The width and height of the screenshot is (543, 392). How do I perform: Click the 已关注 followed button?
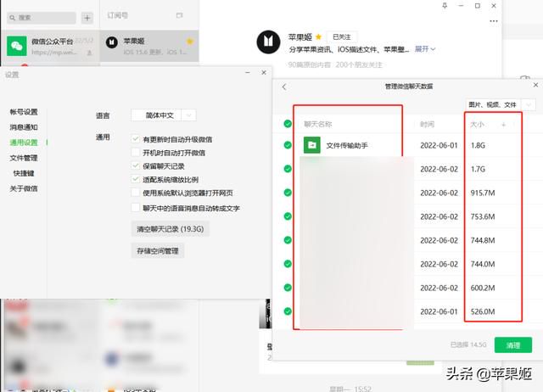tap(341, 36)
